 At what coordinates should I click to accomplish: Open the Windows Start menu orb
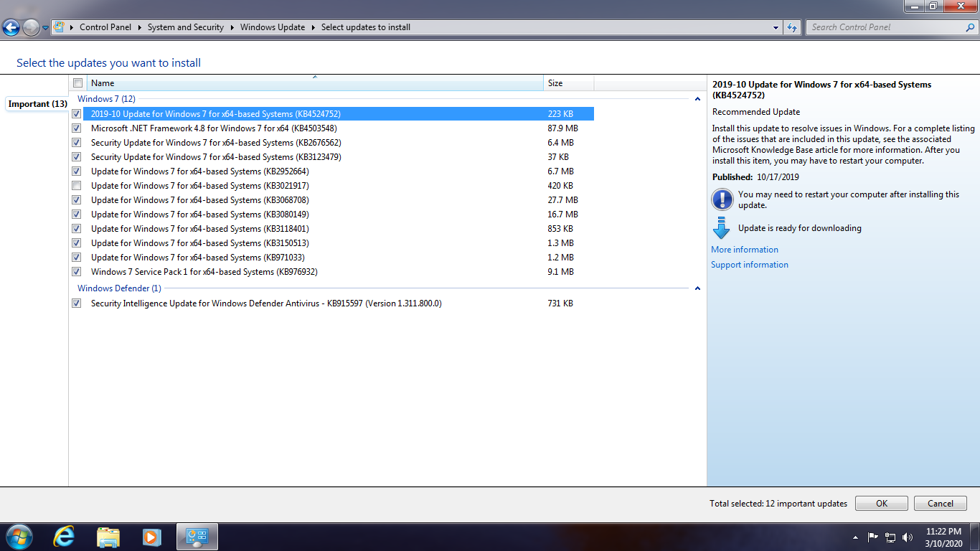tap(19, 537)
